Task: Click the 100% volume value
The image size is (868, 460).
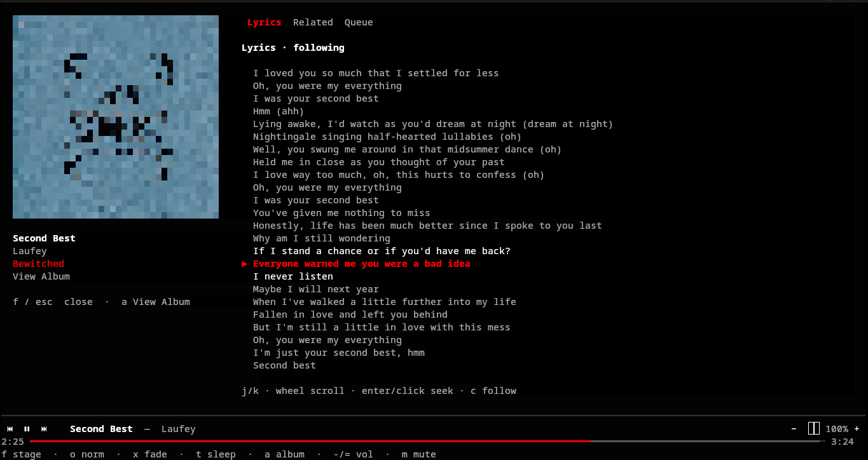Action: click(x=837, y=429)
